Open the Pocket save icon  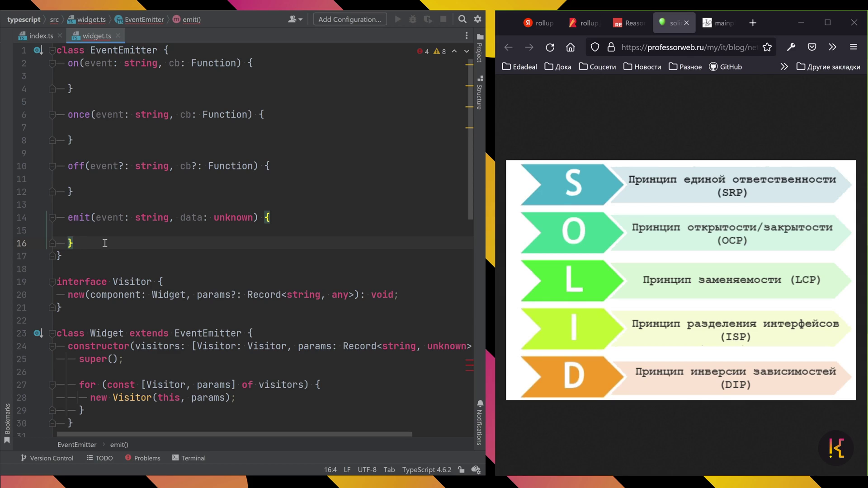click(812, 47)
